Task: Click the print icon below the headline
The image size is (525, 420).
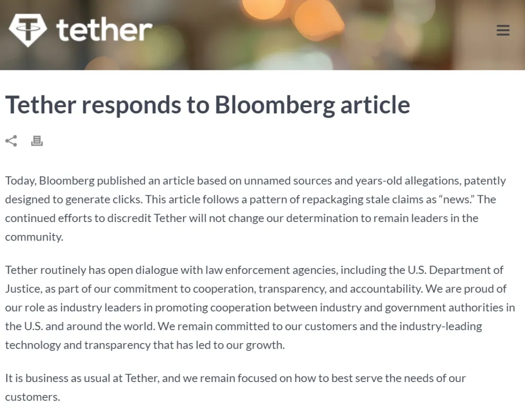Action: click(37, 141)
